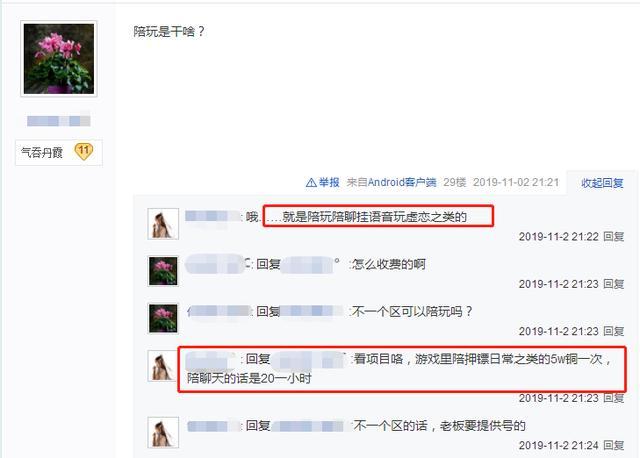The image size is (640, 458).
Task: Click flower avatar beside 怎么收费的啊 reply
Action: (163, 271)
